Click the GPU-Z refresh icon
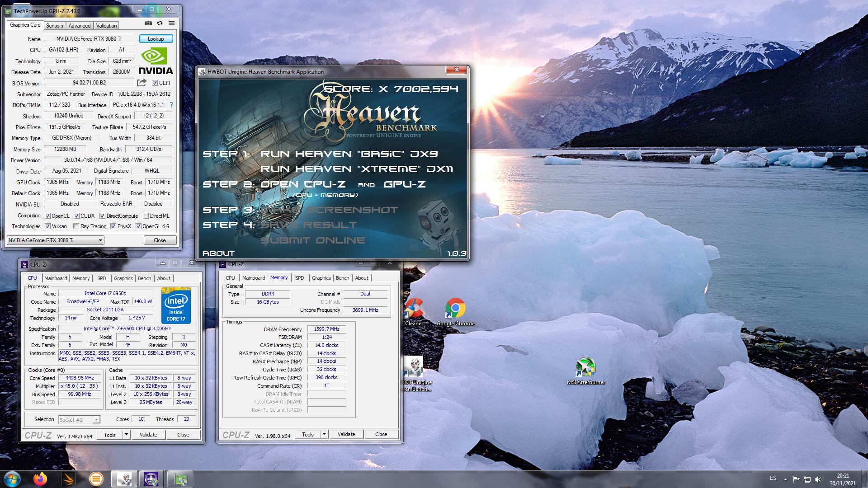Screen dimensions: 868x488 pos(160,23)
